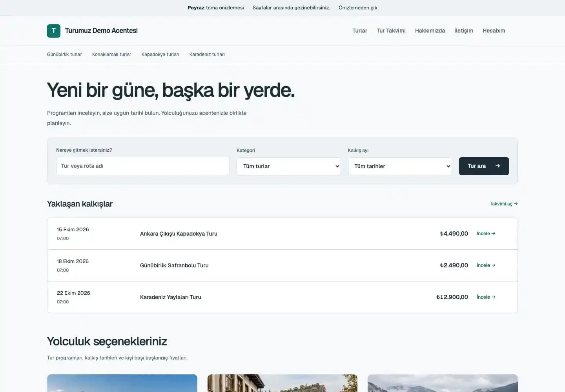Image resolution: width=565 pixels, height=392 pixels.
Task: Navigate to İletişim page
Action: pyautogui.click(x=464, y=31)
